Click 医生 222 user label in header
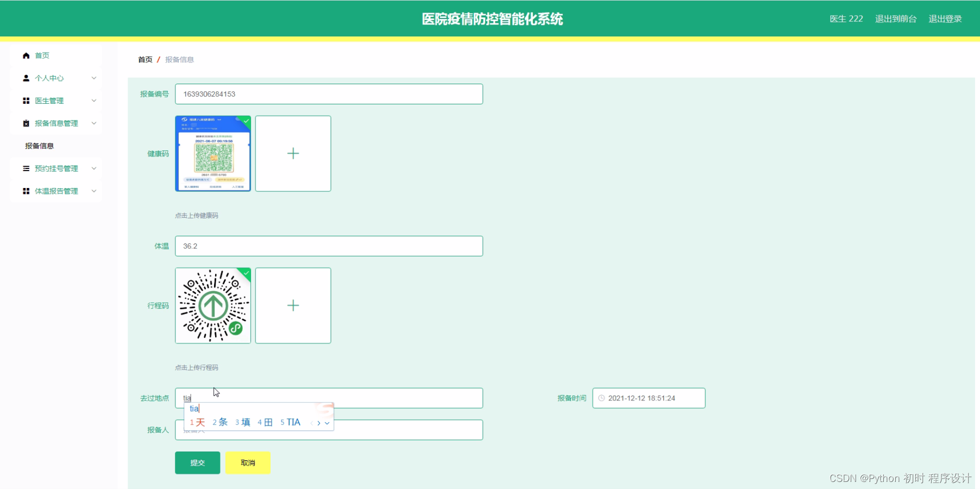 (x=846, y=19)
